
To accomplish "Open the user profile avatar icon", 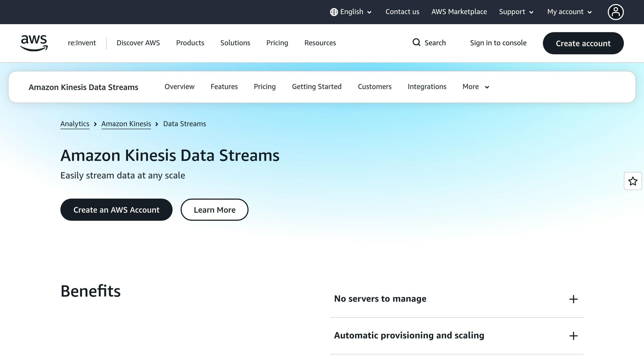I will click(615, 12).
